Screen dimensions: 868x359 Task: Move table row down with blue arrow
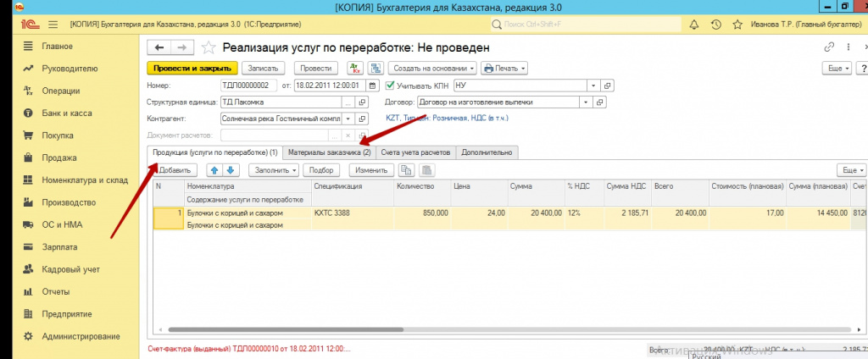coord(231,170)
